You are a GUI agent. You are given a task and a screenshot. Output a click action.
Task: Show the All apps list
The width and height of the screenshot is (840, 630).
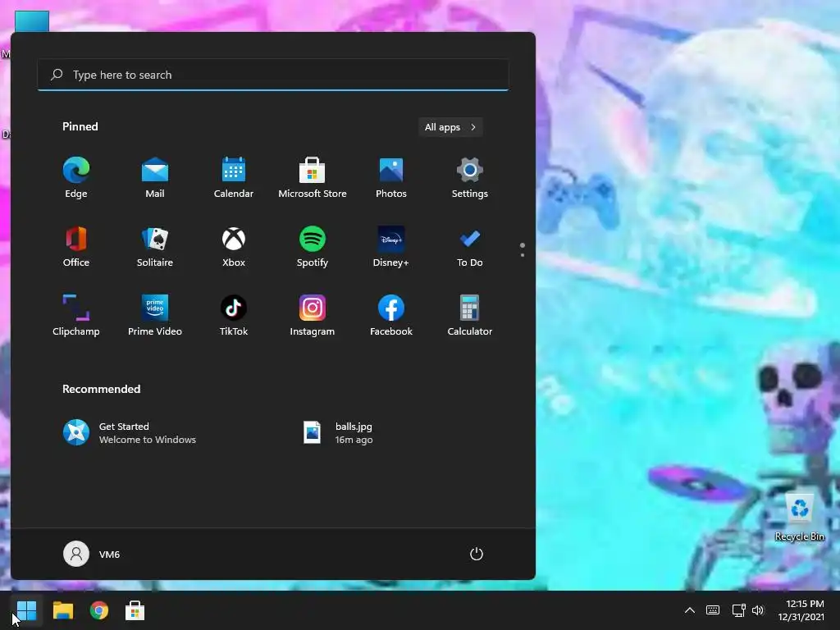coord(450,127)
